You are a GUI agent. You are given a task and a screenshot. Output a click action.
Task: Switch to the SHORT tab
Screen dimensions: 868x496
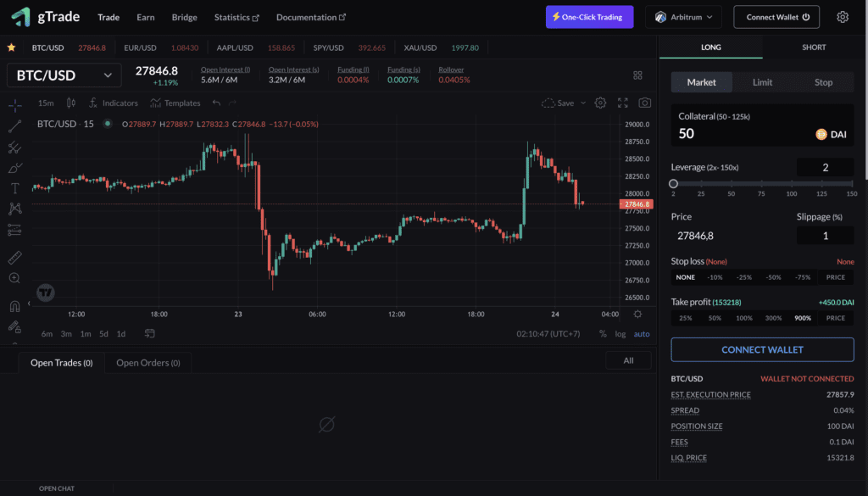pos(814,47)
